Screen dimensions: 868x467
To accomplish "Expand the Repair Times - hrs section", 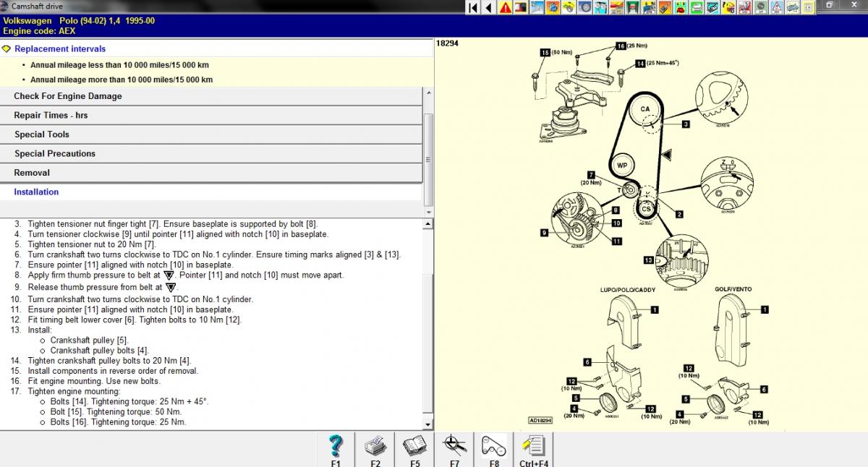I will pyautogui.click(x=211, y=115).
